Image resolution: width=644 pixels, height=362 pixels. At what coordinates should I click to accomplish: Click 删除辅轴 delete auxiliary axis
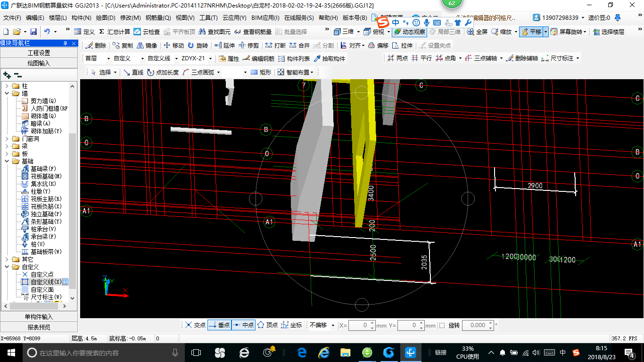pos(522,58)
